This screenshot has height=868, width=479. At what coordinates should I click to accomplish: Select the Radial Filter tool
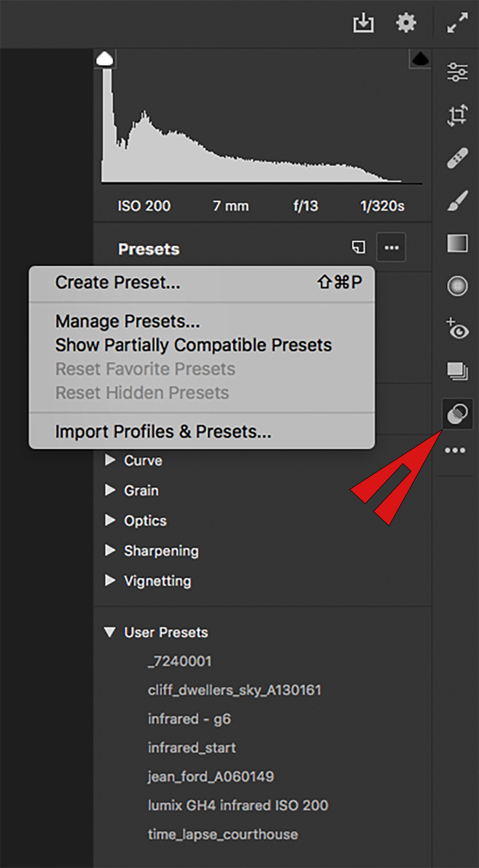pyautogui.click(x=457, y=286)
